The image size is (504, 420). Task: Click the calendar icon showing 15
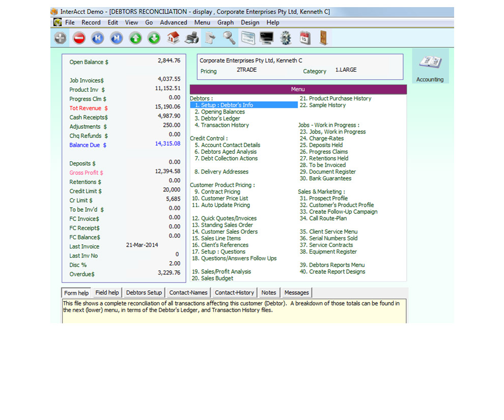tap(305, 38)
